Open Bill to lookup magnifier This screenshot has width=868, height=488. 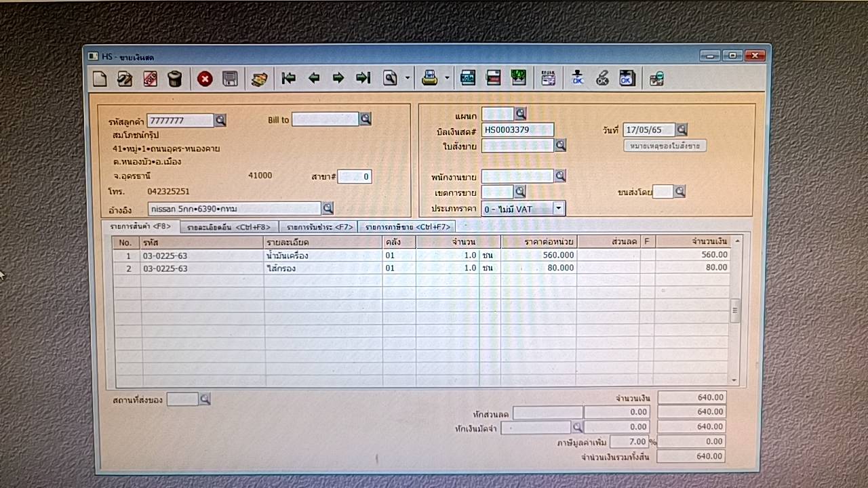366,119
